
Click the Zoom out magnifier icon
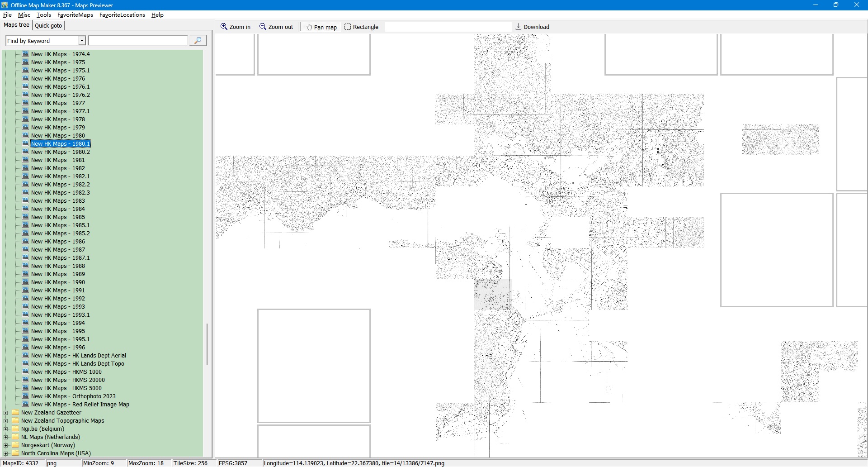tap(263, 27)
